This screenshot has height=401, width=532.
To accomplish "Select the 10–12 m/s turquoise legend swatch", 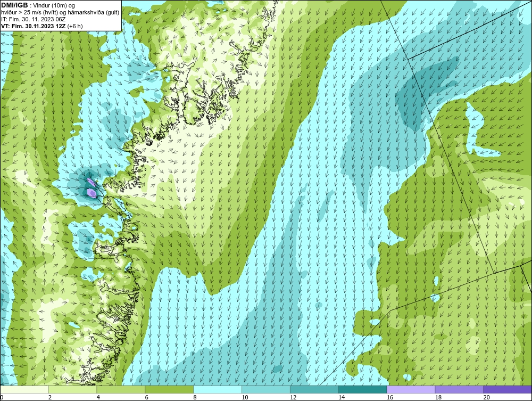I will click(266, 389).
